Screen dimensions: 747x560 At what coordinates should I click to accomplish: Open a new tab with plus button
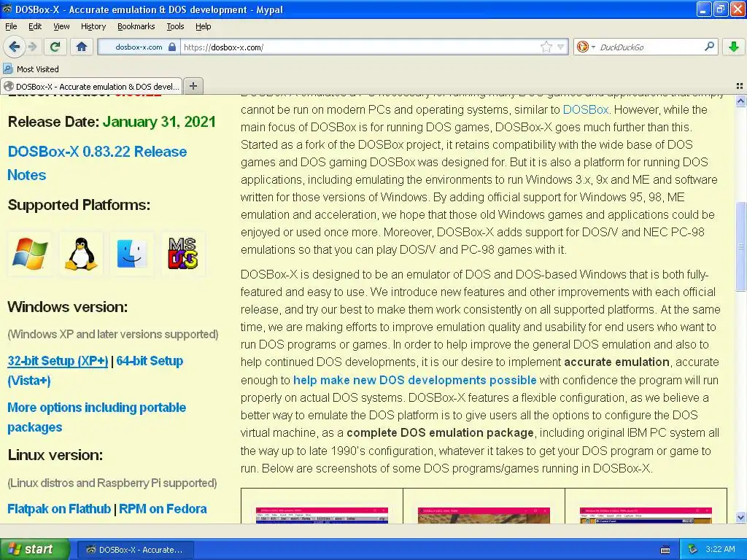pos(193,86)
